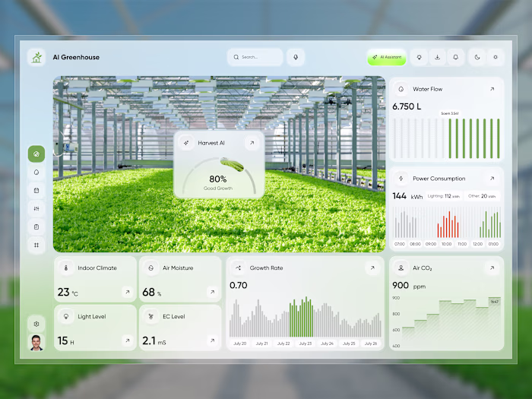Select the 07:00 time label
The width and height of the screenshot is (532, 399).
[x=400, y=244]
